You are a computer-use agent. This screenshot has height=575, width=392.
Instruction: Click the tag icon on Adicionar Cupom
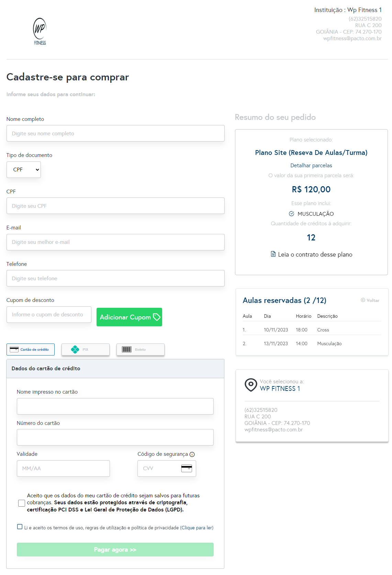(157, 317)
